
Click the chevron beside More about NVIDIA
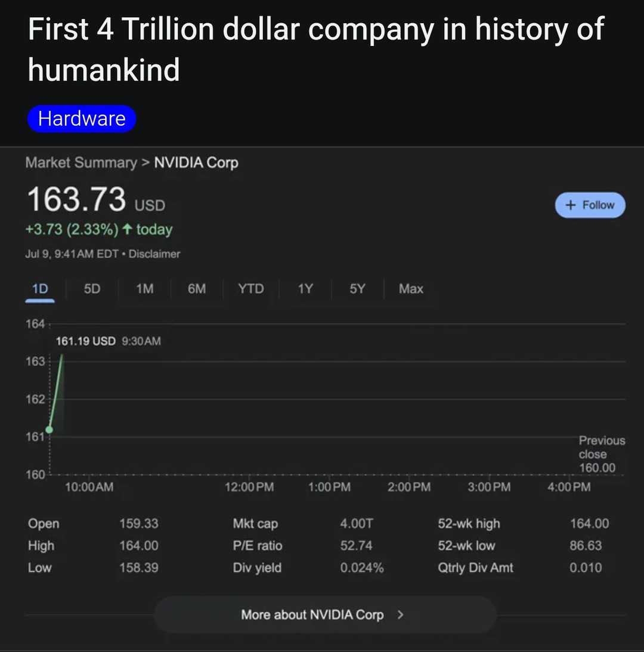coord(400,614)
